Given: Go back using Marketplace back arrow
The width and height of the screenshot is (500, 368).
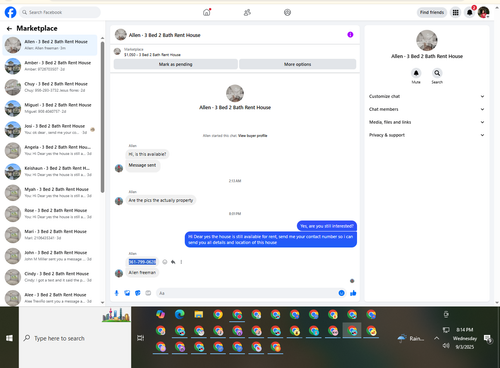Looking at the screenshot, I should pos(9,29).
